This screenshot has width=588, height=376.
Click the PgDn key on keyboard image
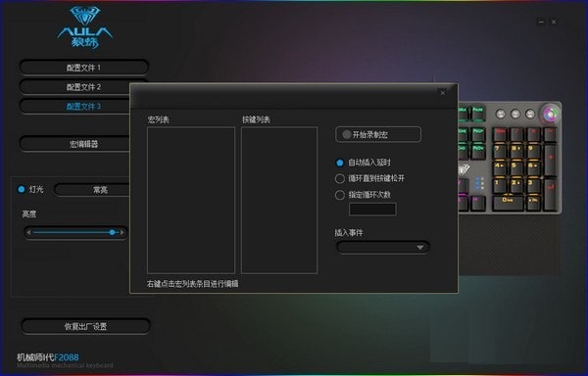click(x=478, y=151)
